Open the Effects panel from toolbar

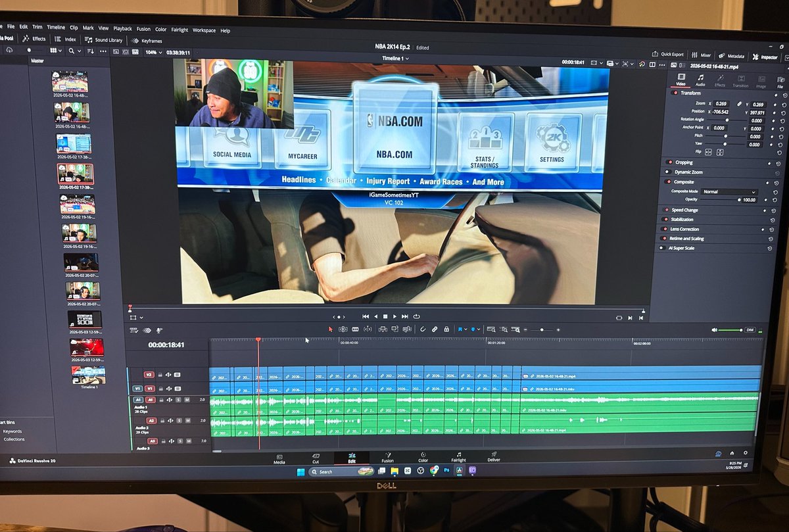[34, 39]
